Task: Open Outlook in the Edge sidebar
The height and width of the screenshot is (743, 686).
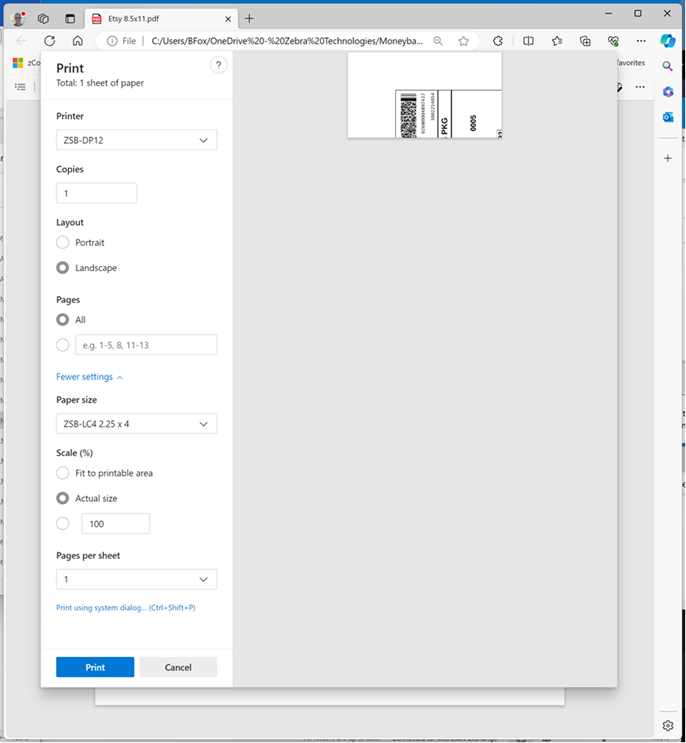Action: [x=668, y=117]
